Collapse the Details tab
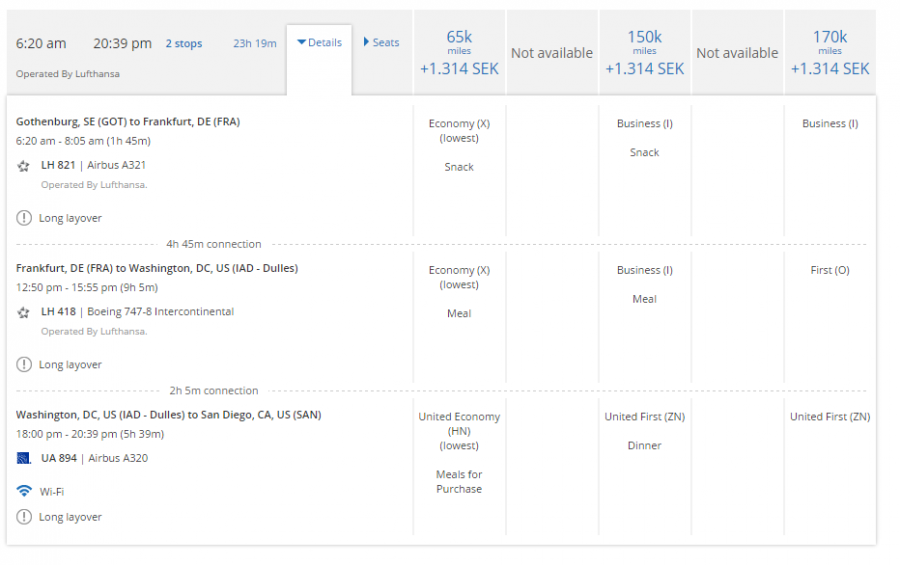 tap(319, 43)
